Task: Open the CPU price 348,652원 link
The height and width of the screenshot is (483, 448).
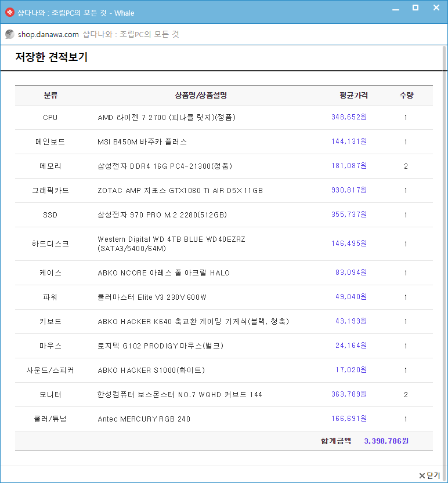Action: [349, 117]
